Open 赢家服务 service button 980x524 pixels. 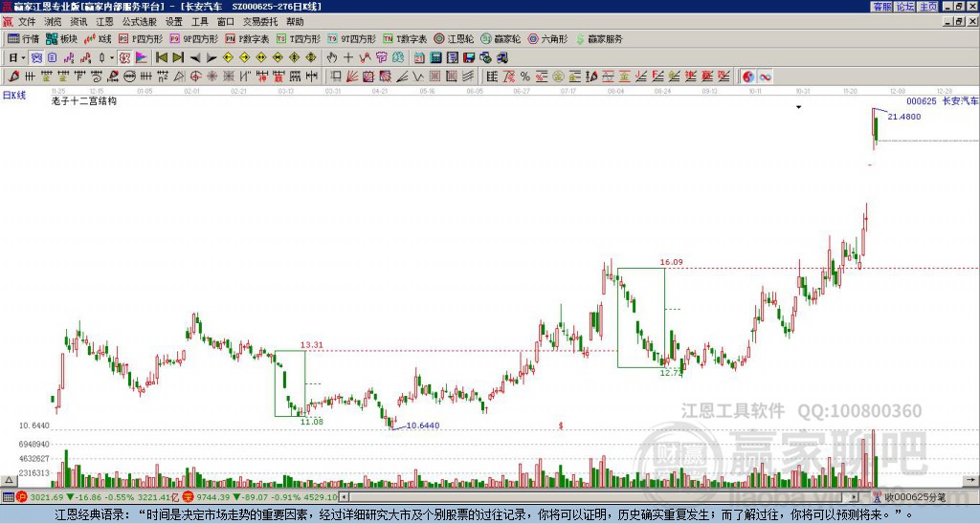[599, 38]
